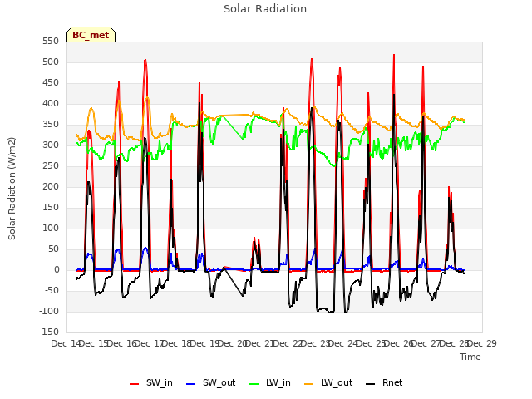532x399 pixels.
Task: Click the -50 y-axis tick label
Action: tap(52, 290)
